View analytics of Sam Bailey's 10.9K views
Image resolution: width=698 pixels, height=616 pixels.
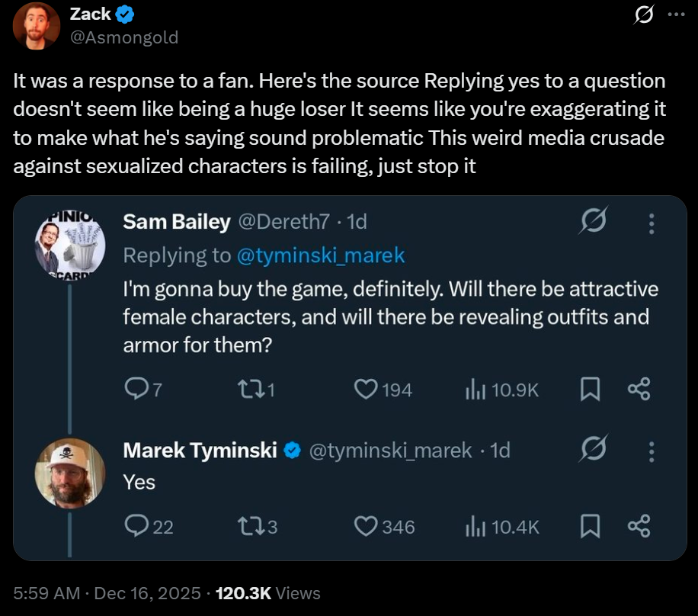474,390
